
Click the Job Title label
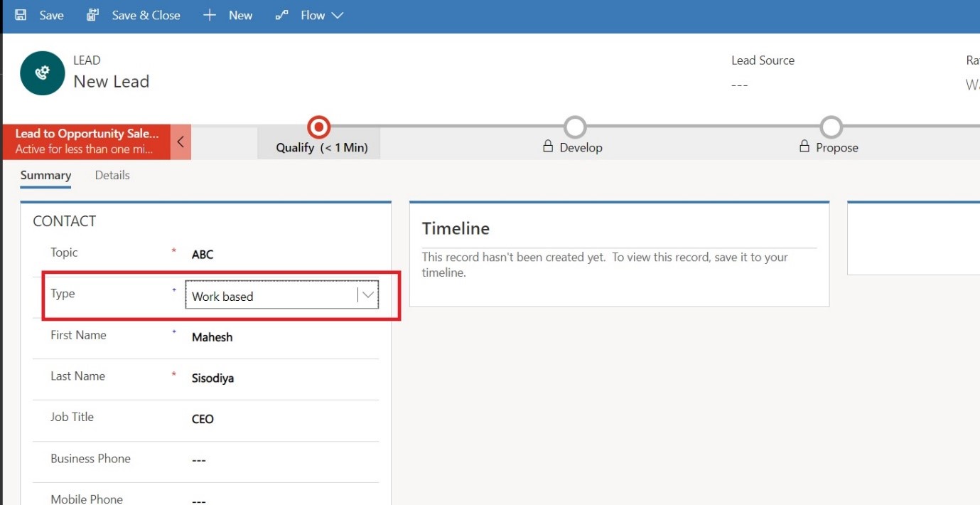click(72, 417)
